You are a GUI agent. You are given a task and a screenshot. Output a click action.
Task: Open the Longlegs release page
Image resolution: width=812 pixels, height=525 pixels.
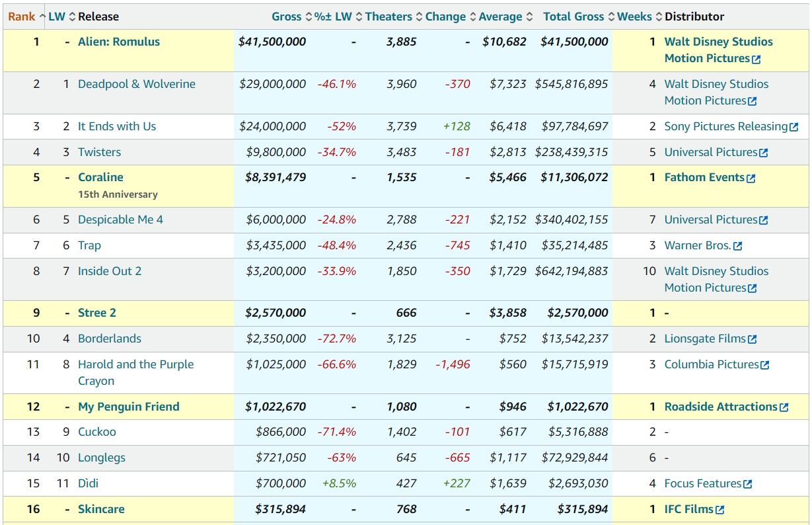pos(102,458)
